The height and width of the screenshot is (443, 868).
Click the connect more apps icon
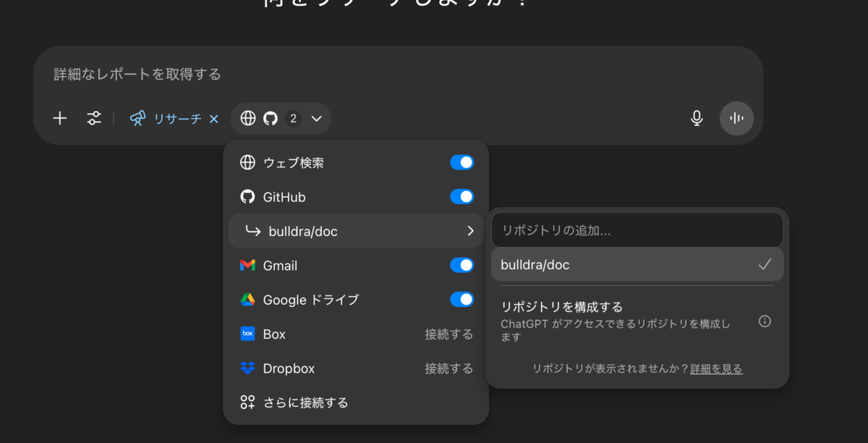247,402
